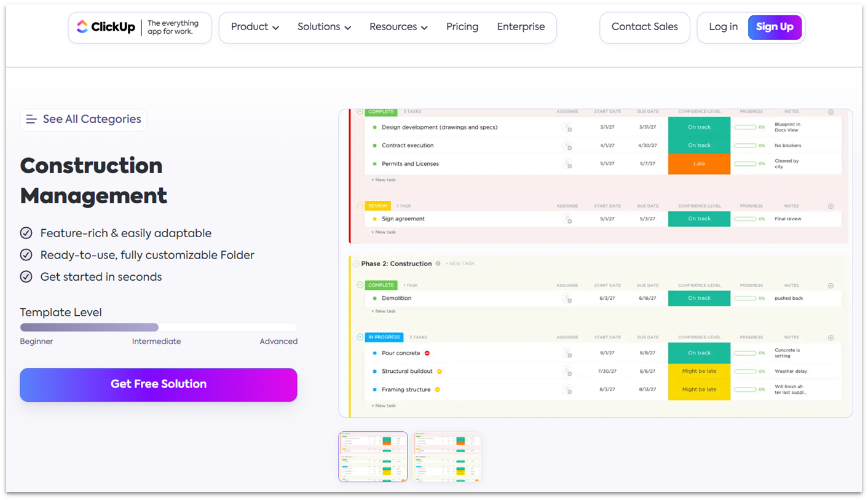Click the Contact Sales button
The width and height of the screenshot is (868, 500).
pos(645,27)
